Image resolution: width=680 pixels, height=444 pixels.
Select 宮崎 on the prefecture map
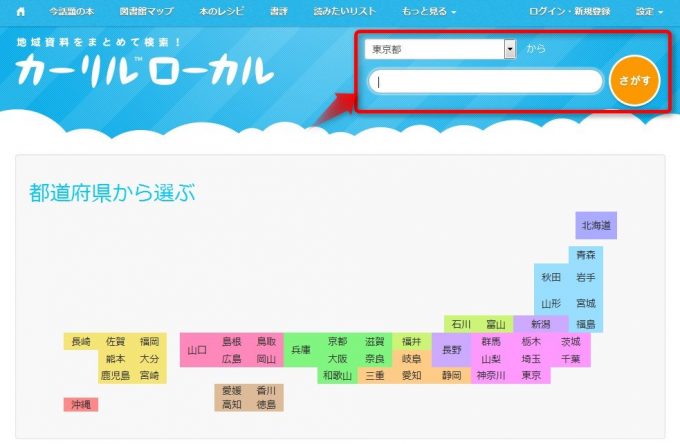coord(150,375)
